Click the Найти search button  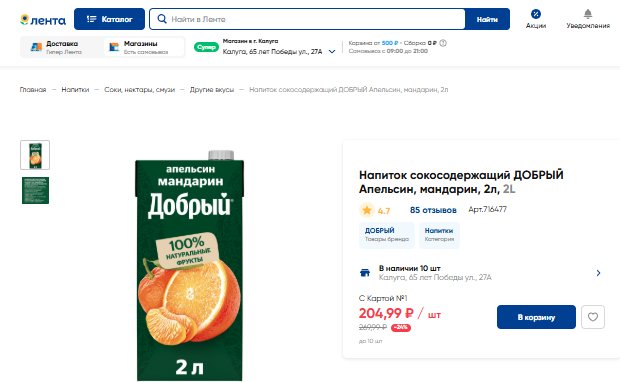[487, 19]
